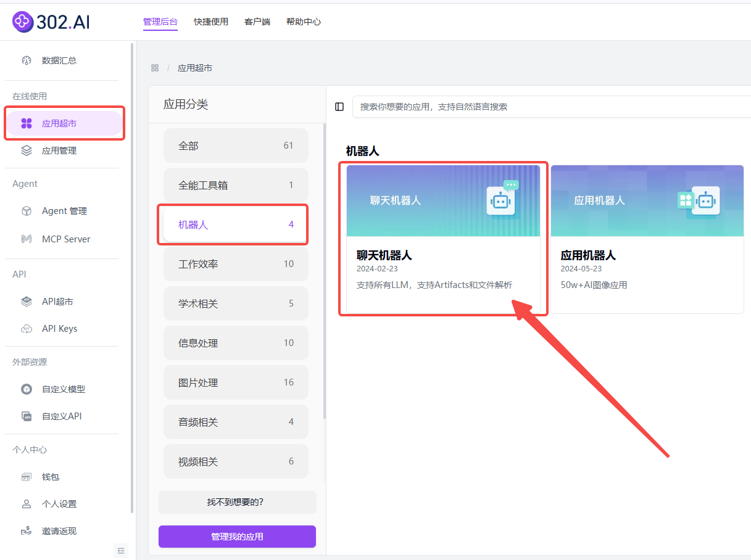Go to Agent 管理 page
This screenshot has height=560, width=751.
pos(64,211)
